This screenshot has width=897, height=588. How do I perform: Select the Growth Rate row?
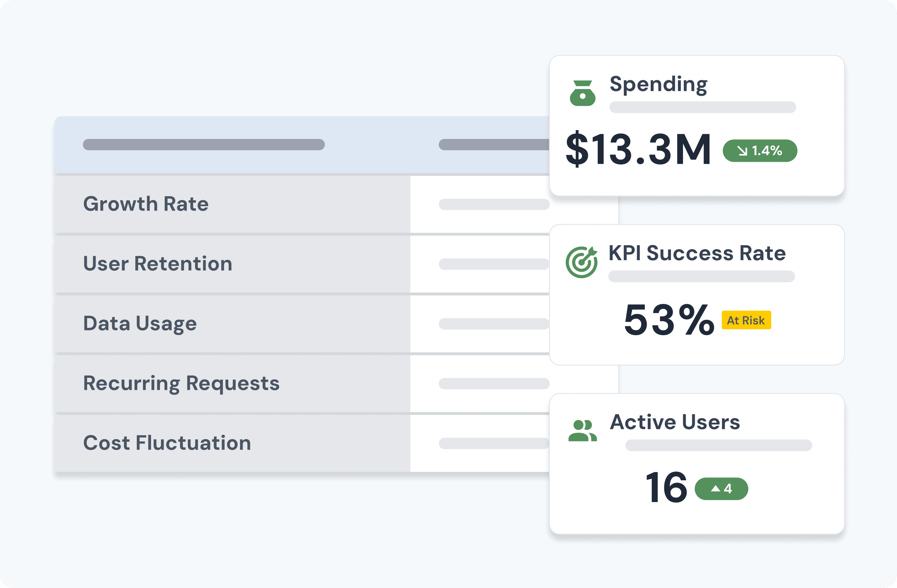click(146, 204)
